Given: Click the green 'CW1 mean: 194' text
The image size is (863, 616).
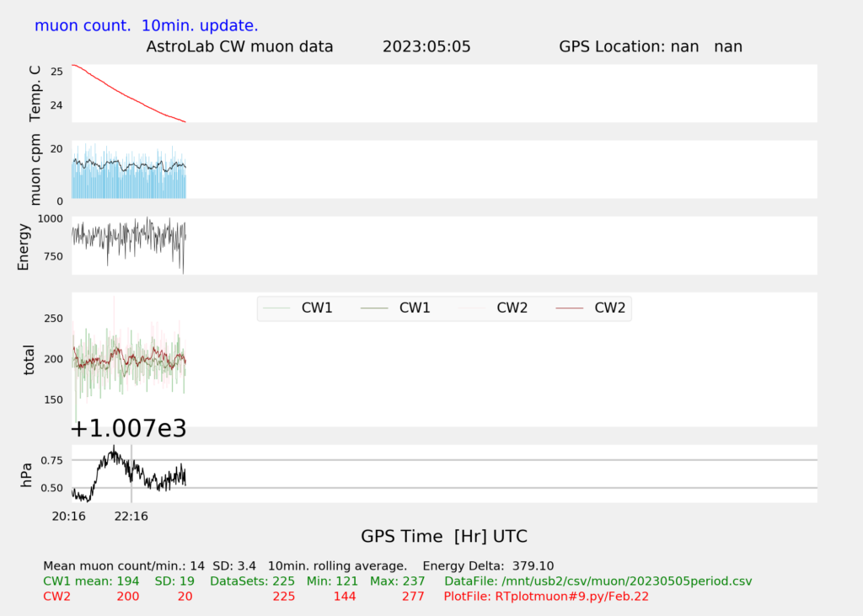Looking at the screenshot, I should click(x=91, y=581).
